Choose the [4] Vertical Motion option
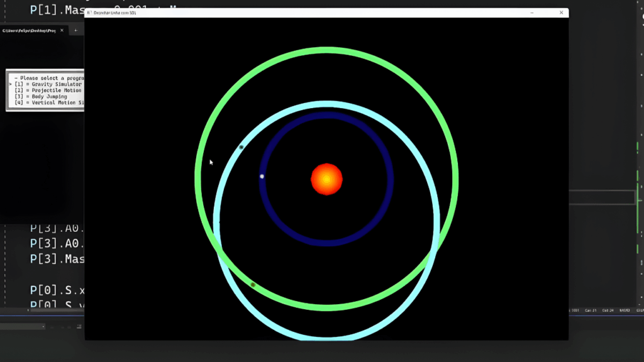 click(x=48, y=102)
